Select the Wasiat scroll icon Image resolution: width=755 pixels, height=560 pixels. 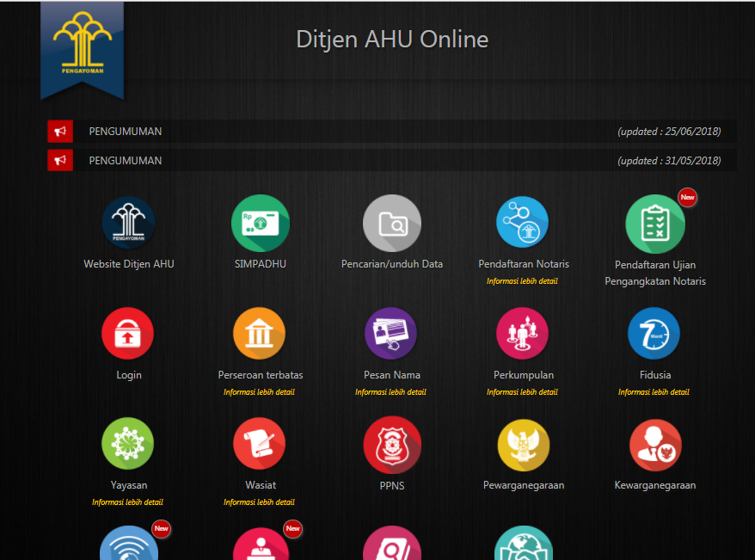pyautogui.click(x=260, y=444)
